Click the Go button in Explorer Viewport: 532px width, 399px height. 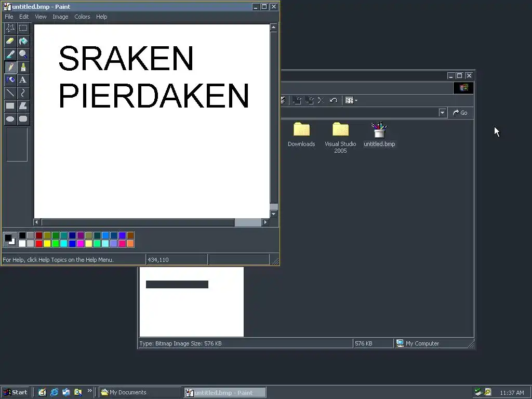(460, 113)
